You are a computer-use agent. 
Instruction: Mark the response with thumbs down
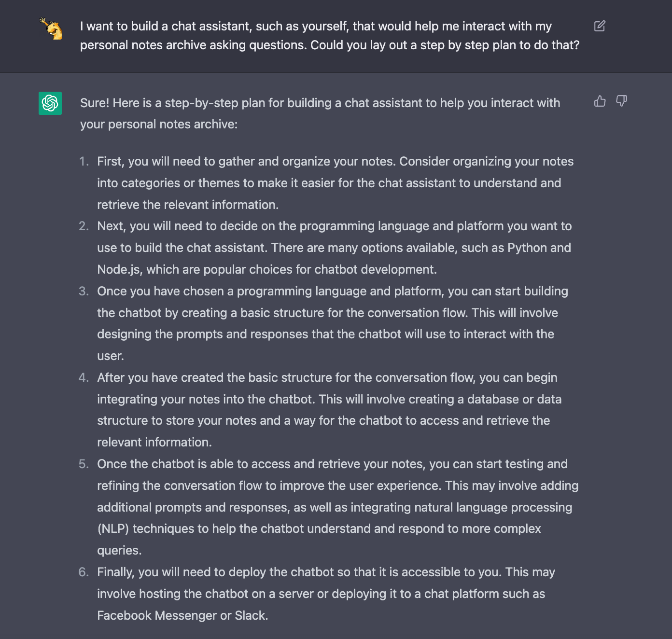[x=621, y=101]
